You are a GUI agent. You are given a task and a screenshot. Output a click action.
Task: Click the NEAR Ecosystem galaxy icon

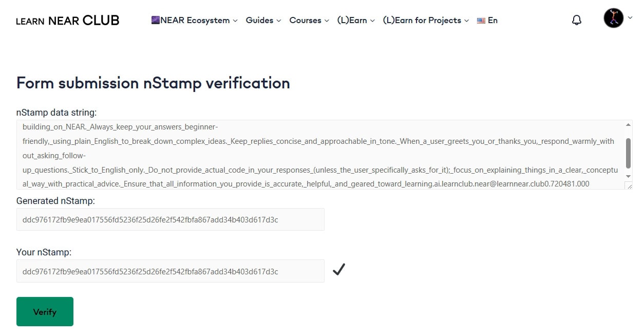tap(155, 20)
